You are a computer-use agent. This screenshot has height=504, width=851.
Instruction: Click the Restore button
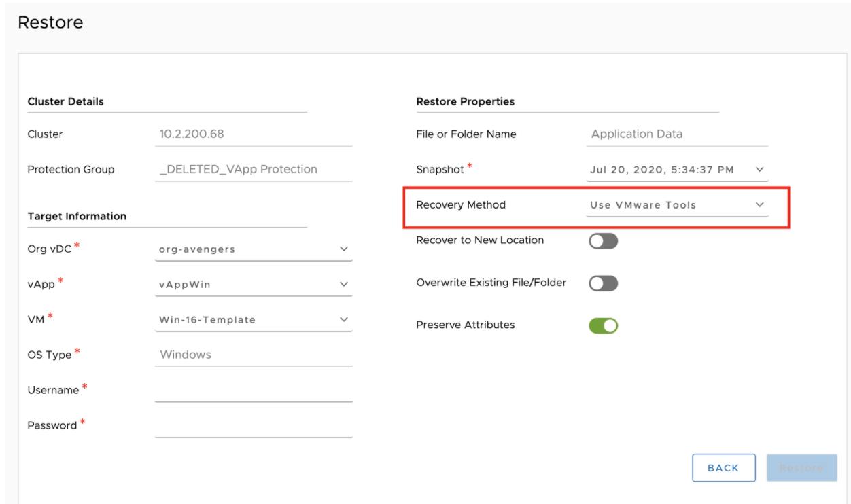pyautogui.click(x=801, y=468)
